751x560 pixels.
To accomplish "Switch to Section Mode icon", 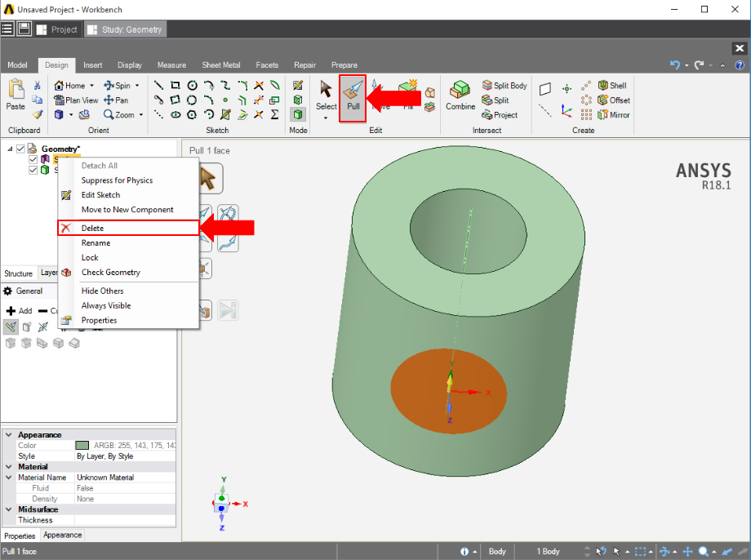I will 298,100.
